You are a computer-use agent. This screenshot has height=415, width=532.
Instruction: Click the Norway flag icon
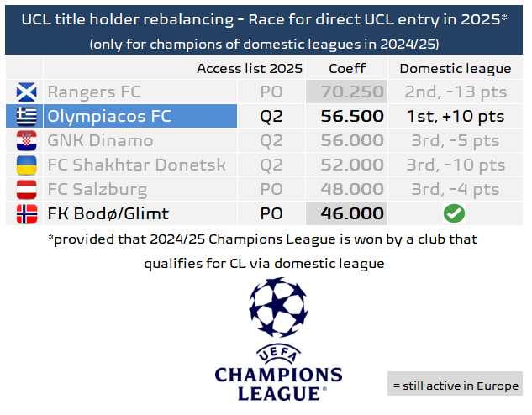point(26,213)
